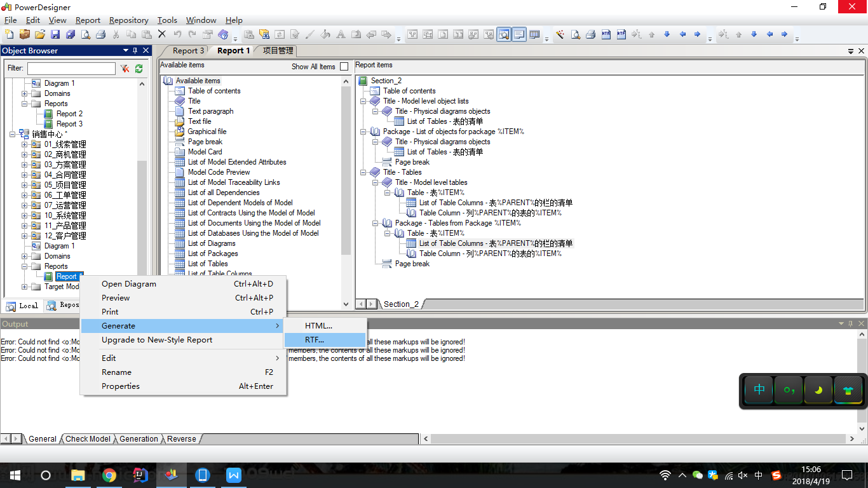868x488 pixels.
Task: Click the Save floppy disk icon
Action: click(x=55, y=34)
